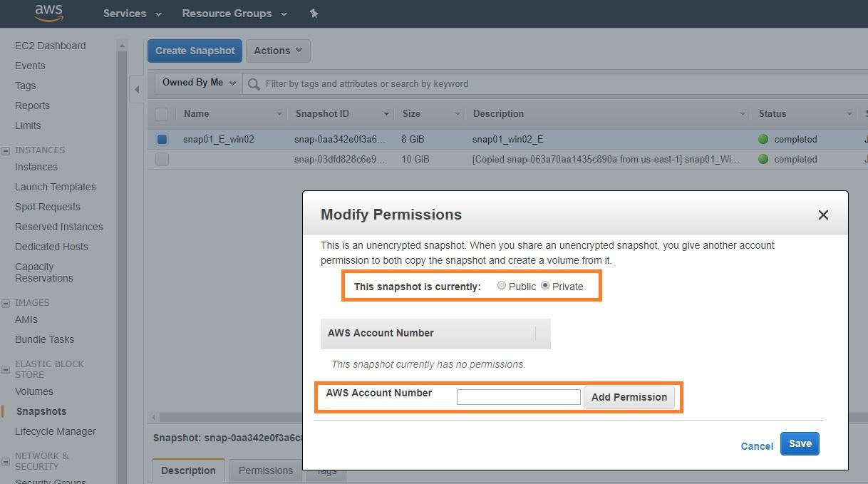Screen dimensions: 868x484
Task: Open the Actions dropdown
Action: pos(278,51)
